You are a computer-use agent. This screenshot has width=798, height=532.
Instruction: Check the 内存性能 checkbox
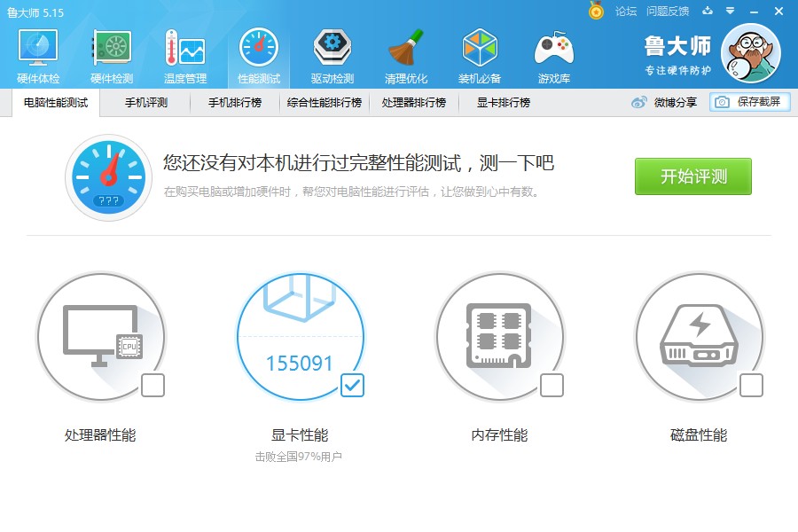(x=552, y=386)
